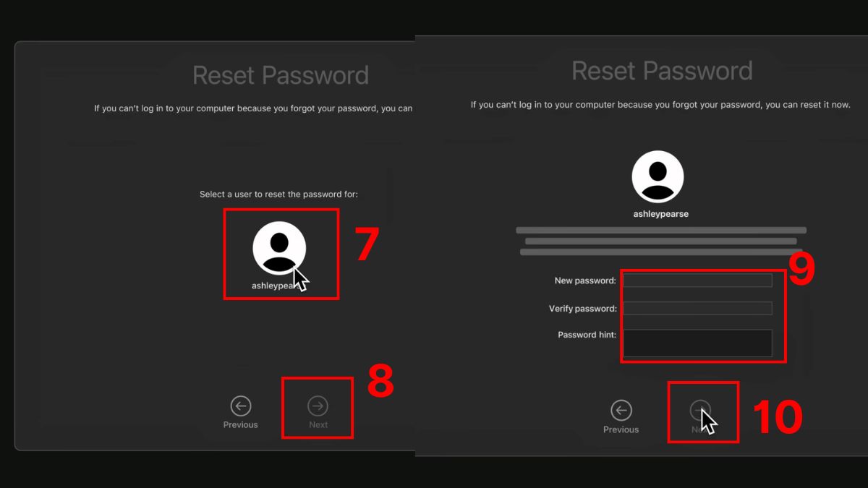Click the Previous arrow in right window
The image size is (868, 488).
pos(621,410)
